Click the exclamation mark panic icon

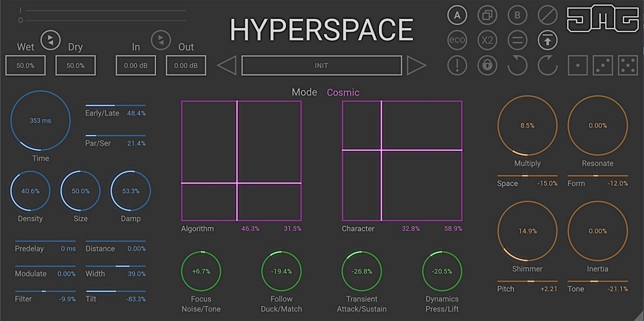457,65
